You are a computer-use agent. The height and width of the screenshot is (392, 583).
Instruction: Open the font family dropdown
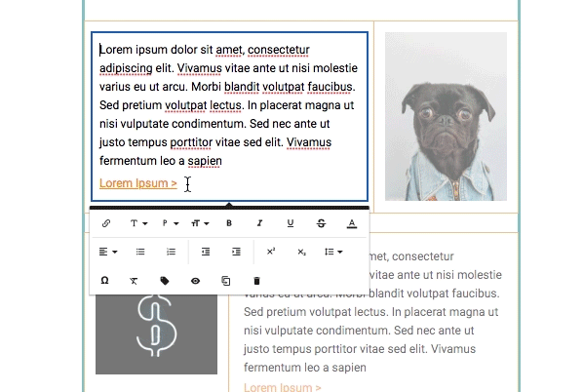[138, 223]
